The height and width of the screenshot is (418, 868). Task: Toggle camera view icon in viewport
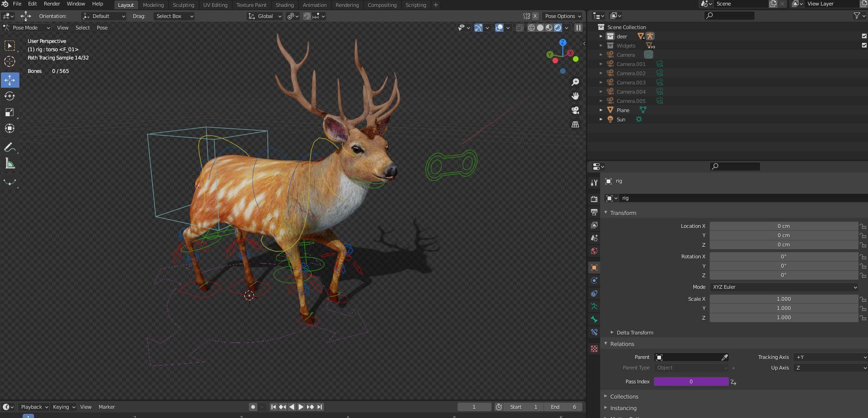coord(575,110)
